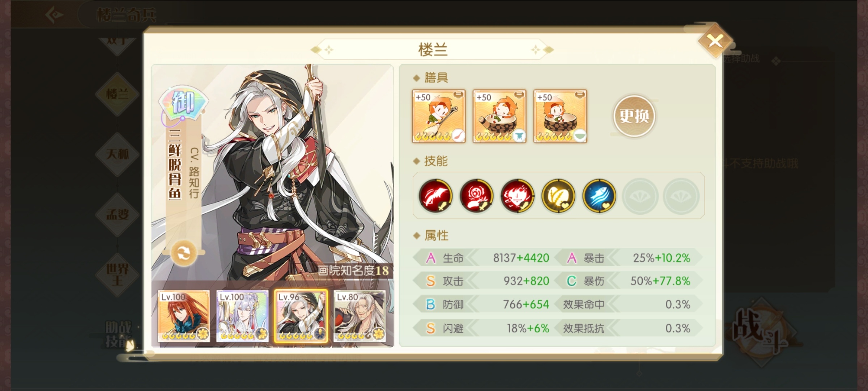Select the highlighted Lv.96 character thumbnail
This screenshot has height=391, width=868.
click(x=301, y=316)
